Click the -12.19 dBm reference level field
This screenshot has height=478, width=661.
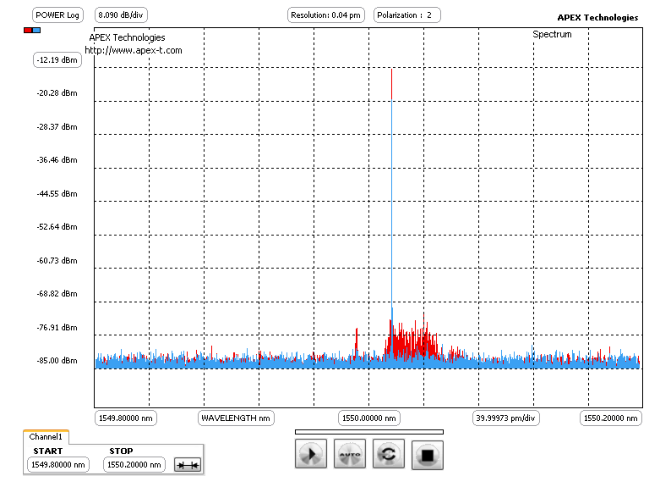coord(57,60)
